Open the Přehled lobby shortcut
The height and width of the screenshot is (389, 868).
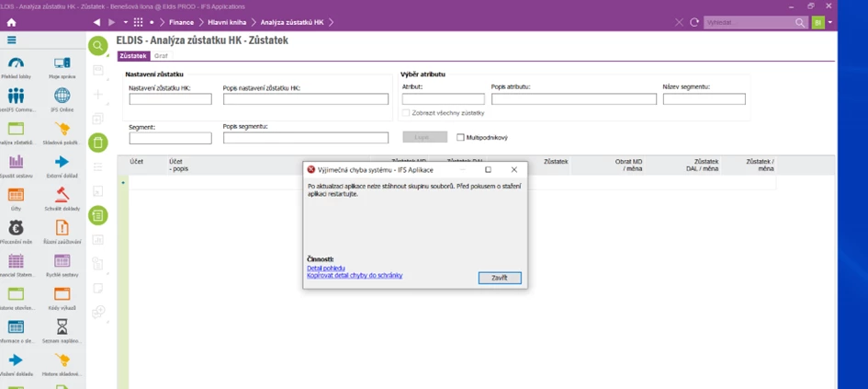coord(16,68)
